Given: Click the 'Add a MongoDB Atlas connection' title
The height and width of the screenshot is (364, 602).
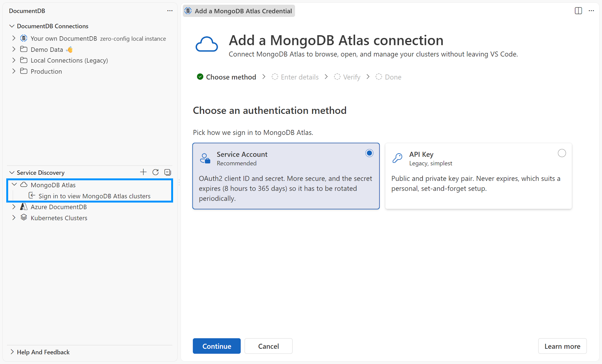Looking at the screenshot, I should coord(336,40).
